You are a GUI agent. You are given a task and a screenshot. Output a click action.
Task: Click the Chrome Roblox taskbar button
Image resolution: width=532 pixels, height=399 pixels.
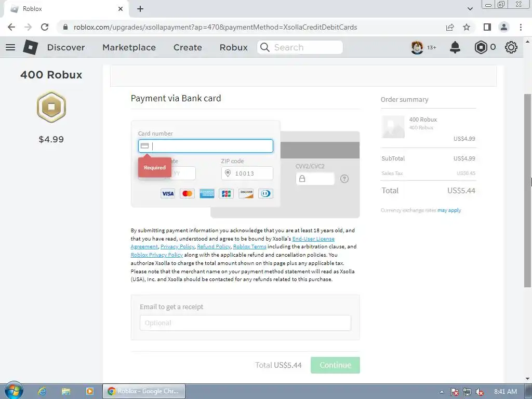coord(144,391)
